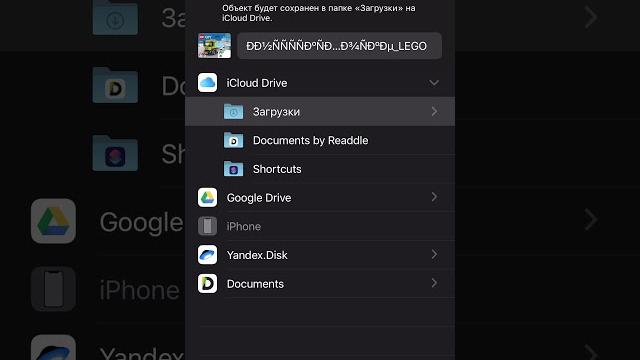Click the greyed iPhone device icon
This screenshot has width=640, height=360.
coord(207,226)
